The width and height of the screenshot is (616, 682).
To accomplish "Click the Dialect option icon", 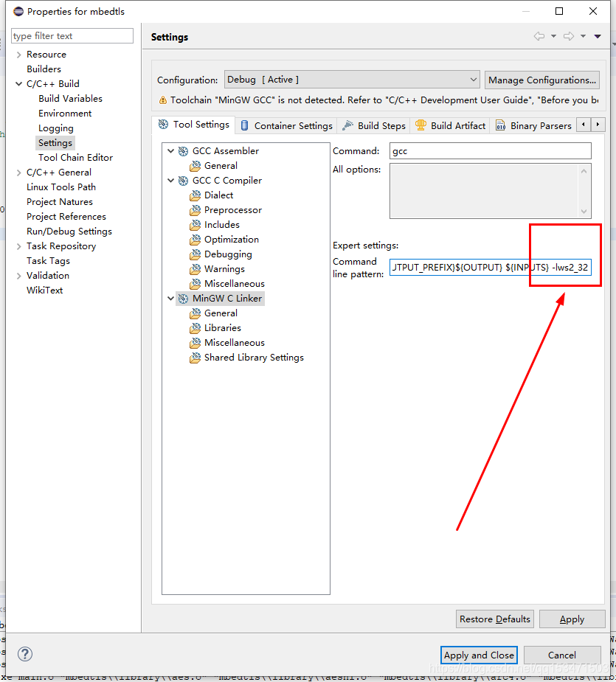I will (195, 195).
